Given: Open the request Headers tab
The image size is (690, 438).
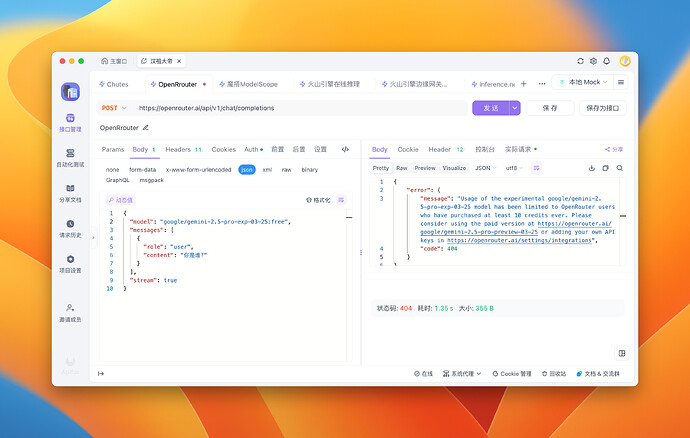Looking at the screenshot, I should pos(184,150).
